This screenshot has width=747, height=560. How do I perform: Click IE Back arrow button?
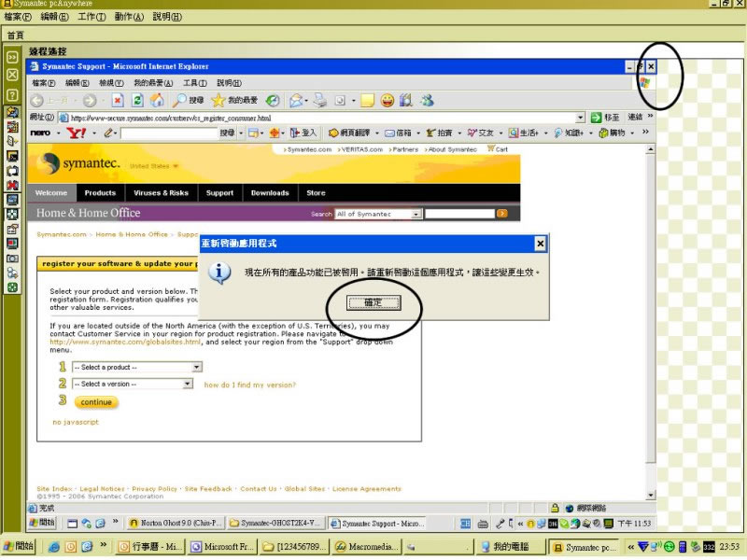pos(36,101)
